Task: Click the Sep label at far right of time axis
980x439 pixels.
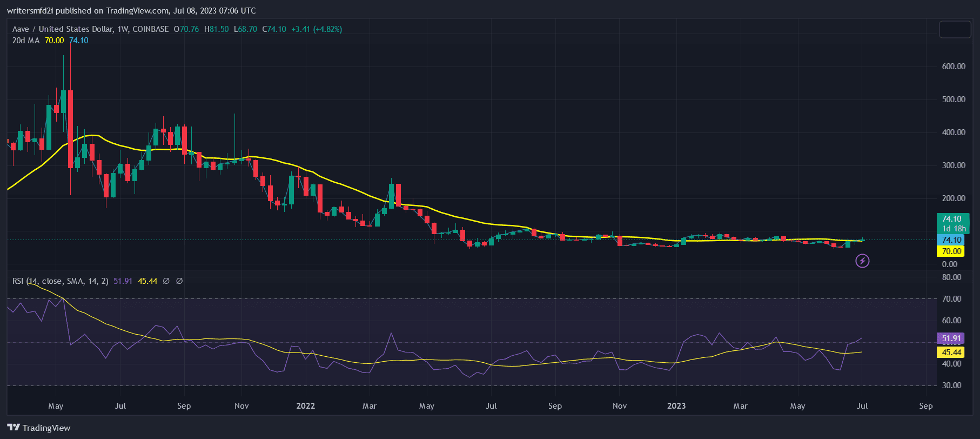Action: click(925, 406)
